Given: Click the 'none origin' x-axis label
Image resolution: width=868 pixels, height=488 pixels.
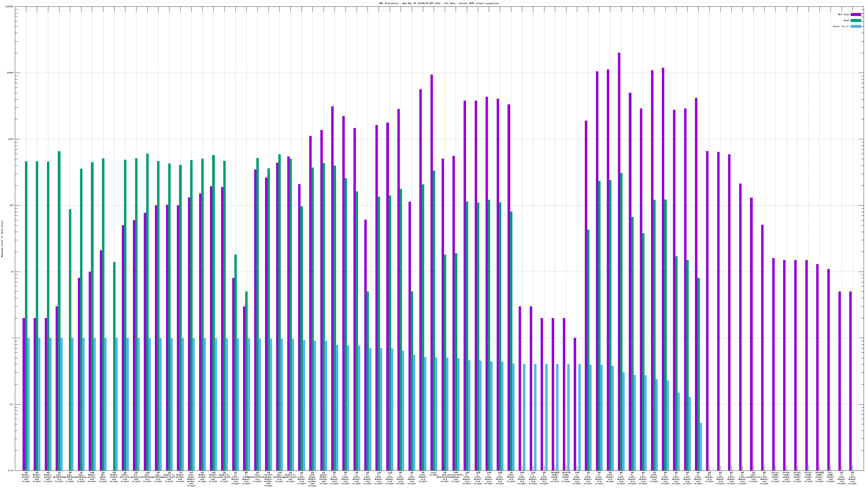Looking at the screenshot, I should click(434, 474).
